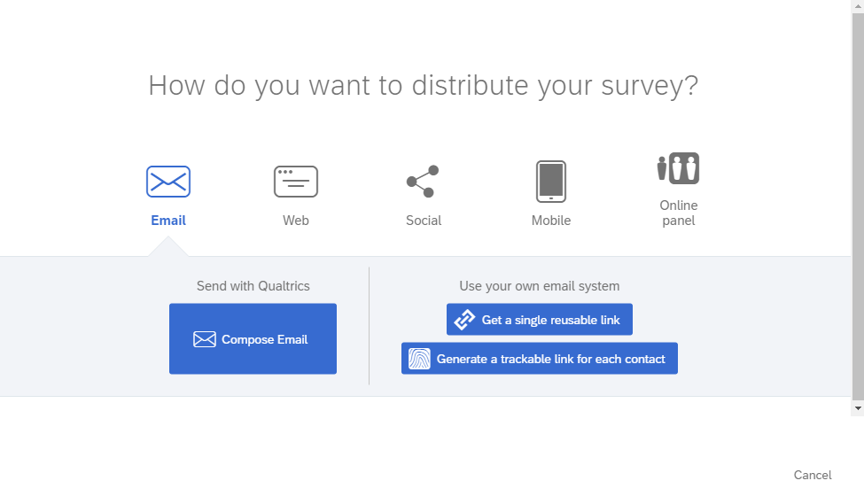Select the Online panel text label
The height and width of the screenshot is (504, 864).
pos(679,213)
